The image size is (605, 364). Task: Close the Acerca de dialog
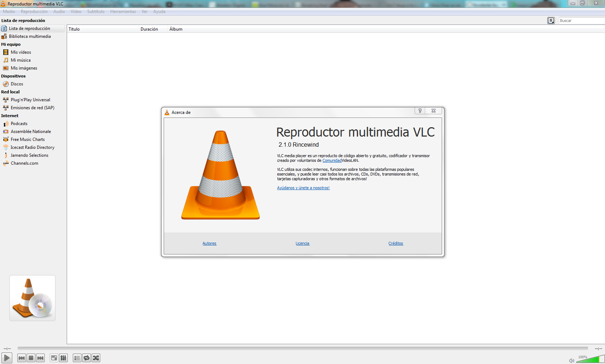(x=434, y=111)
